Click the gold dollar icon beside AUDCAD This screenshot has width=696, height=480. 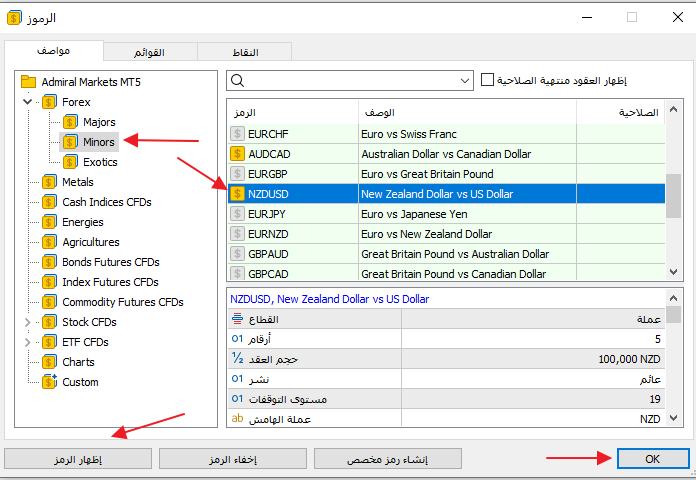[x=237, y=154]
